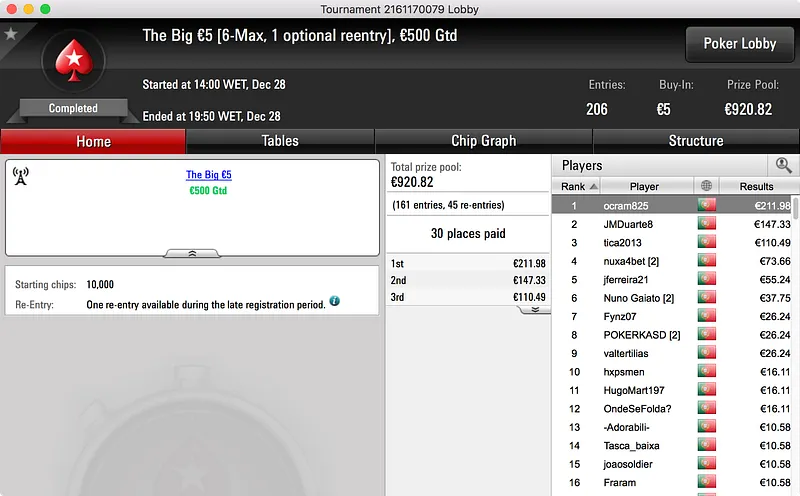The height and width of the screenshot is (496, 800).
Task: Click the PokerStars spade logo
Action: pos(74,60)
